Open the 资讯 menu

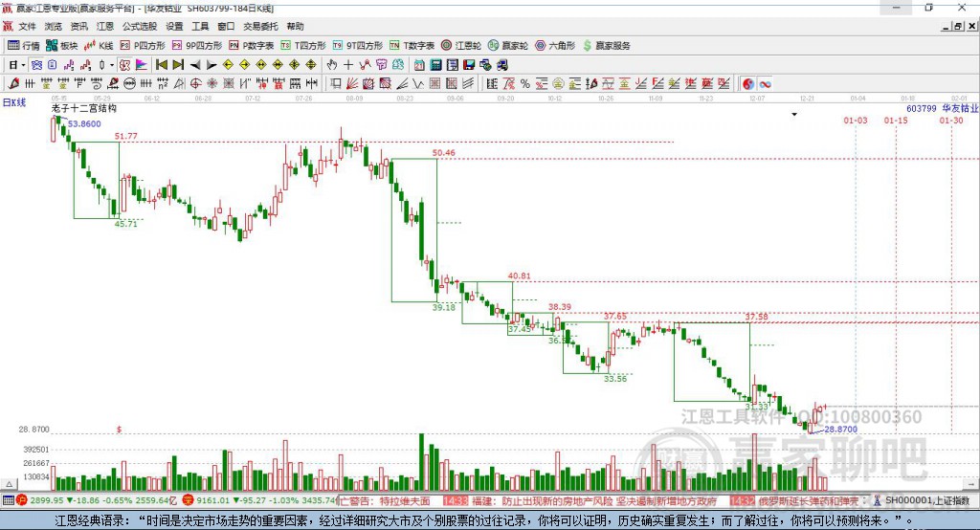click(78, 26)
